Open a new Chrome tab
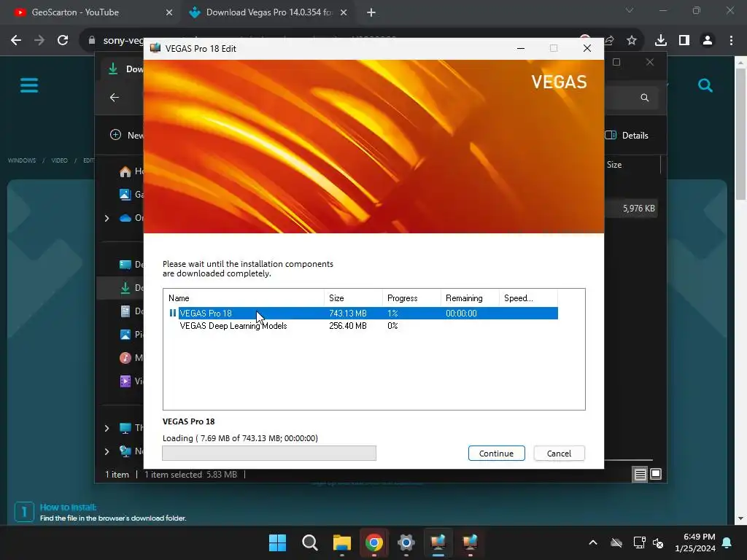747x560 pixels. click(371, 12)
